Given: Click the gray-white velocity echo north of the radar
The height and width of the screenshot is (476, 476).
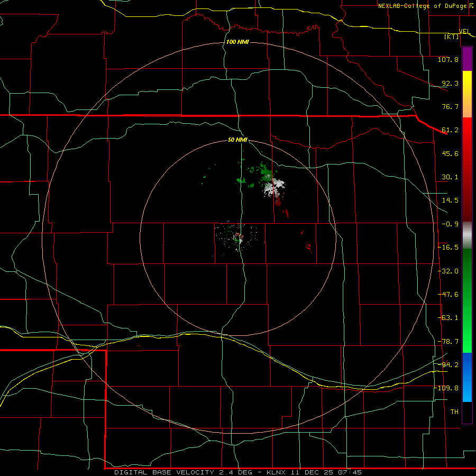Looking at the screenshot, I should coord(274,187).
